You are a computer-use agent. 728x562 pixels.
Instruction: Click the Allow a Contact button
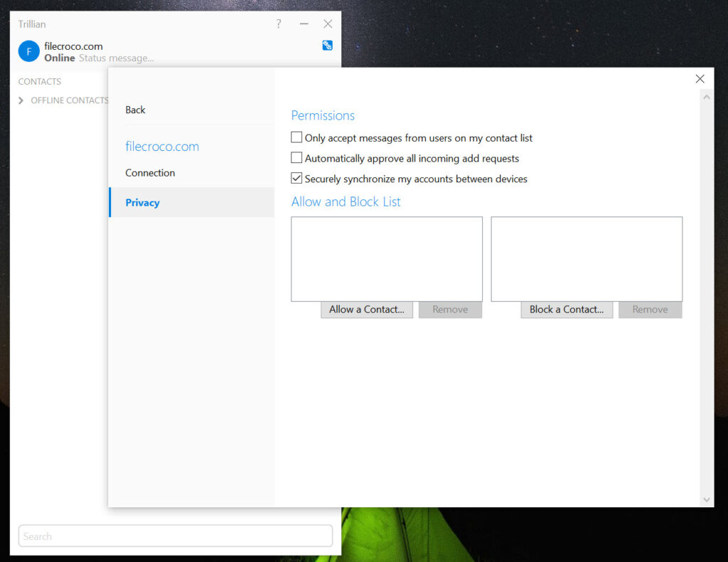pos(366,309)
